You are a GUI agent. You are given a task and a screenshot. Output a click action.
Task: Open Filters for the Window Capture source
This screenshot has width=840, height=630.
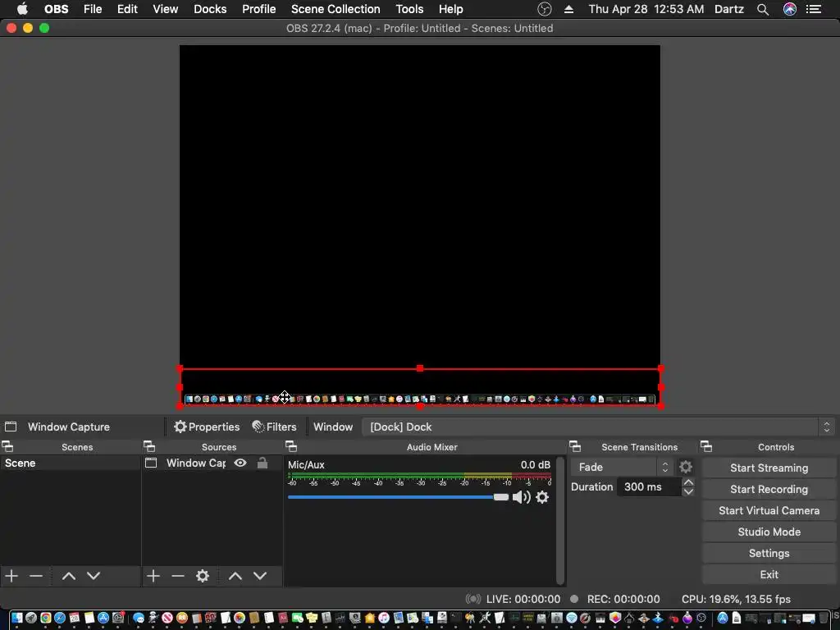(274, 427)
